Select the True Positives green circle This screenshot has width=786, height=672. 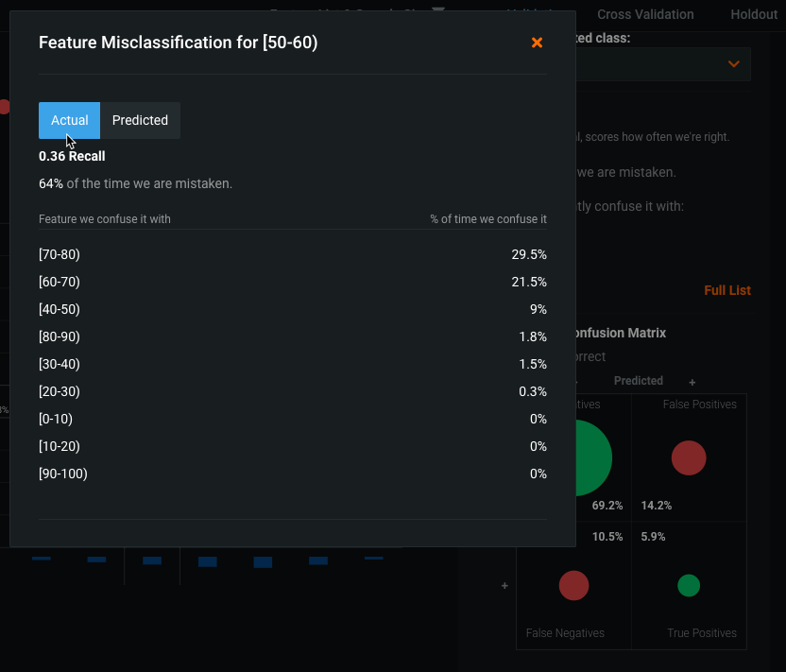(x=689, y=586)
